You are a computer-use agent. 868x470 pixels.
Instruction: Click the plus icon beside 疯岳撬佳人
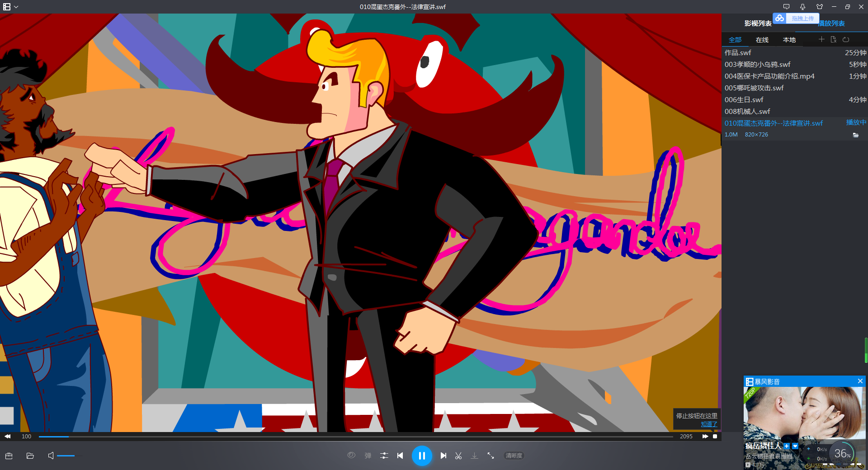tap(787, 446)
